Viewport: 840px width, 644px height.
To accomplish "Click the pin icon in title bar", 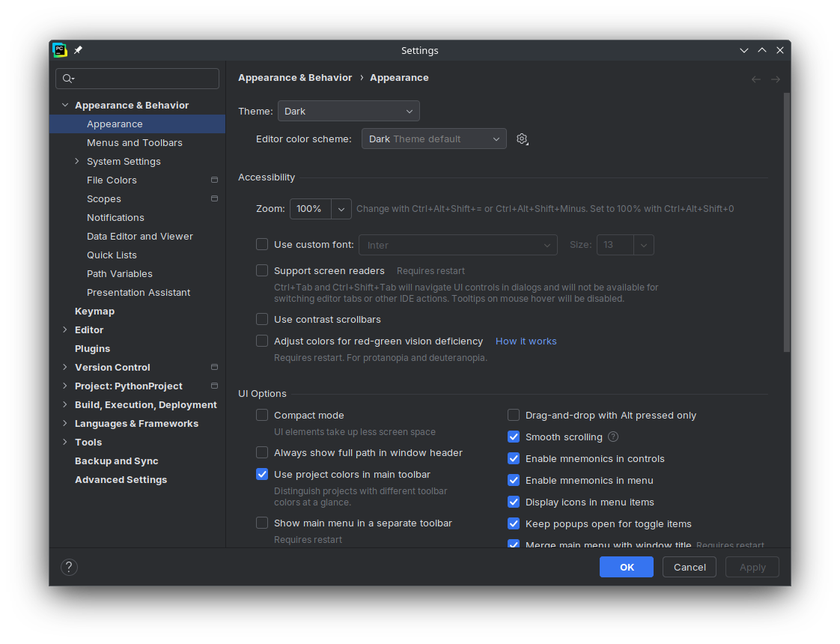I will click(x=78, y=50).
